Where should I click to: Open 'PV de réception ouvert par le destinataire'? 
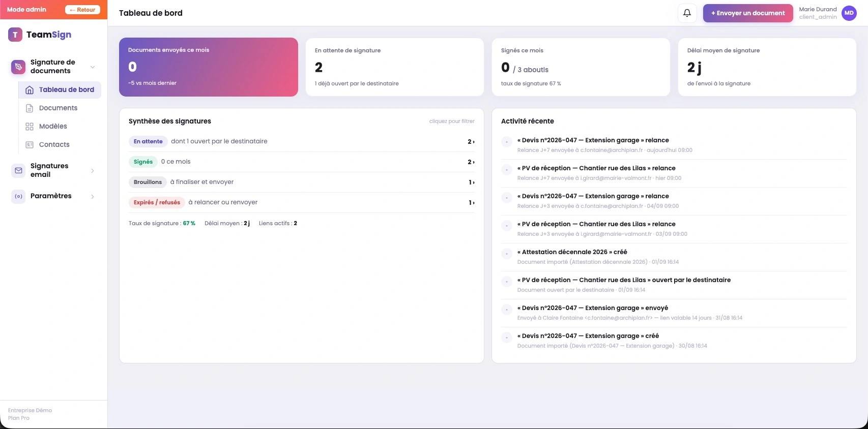point(674,285)
